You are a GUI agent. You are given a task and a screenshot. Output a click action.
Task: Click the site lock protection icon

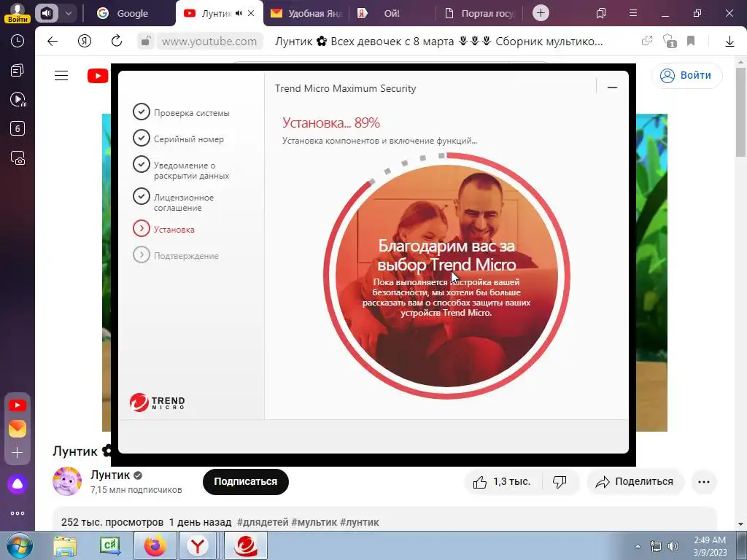tap(146, 42)
